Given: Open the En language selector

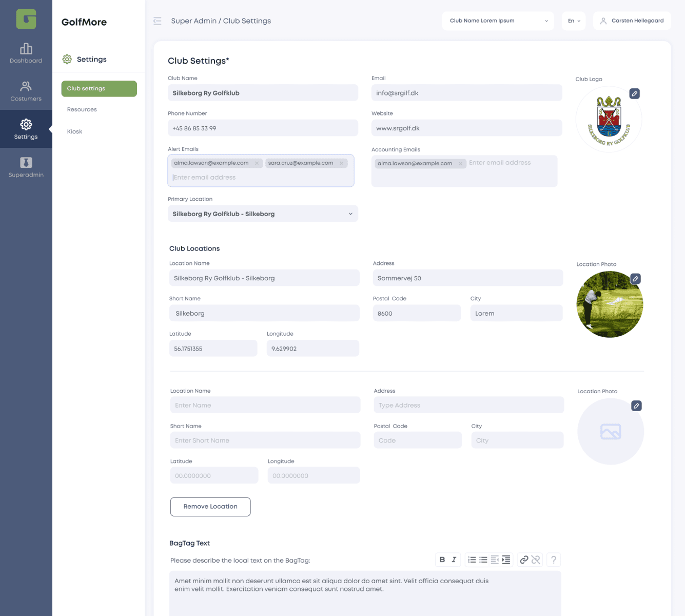Looking at the screenshot, I should (573, 21).
